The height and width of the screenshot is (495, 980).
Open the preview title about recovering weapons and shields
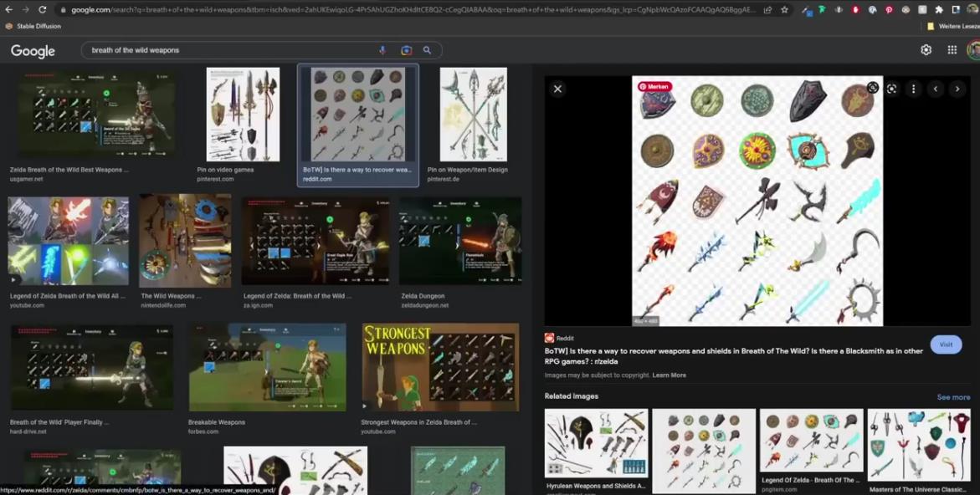click(x=733, y=356)
